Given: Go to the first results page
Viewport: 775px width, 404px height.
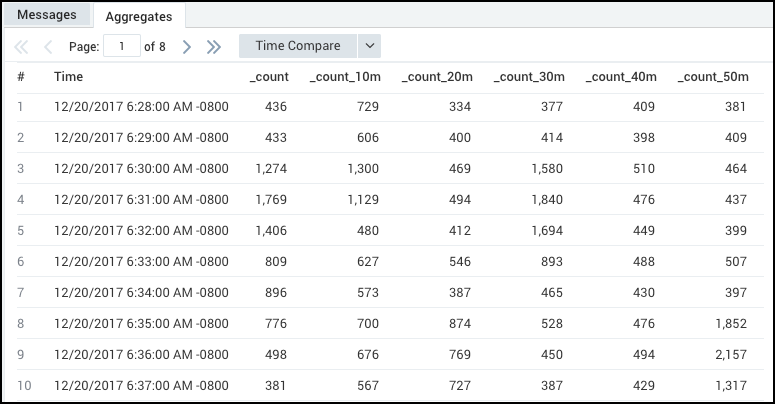Looking at the screenshot, I should (x=22, y=46).
